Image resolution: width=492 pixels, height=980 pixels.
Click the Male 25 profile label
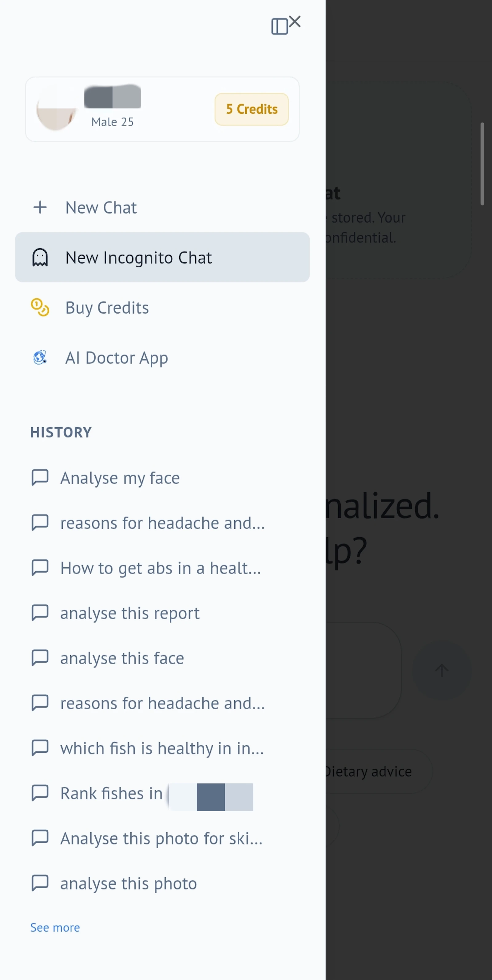click(x=112, y=122)
